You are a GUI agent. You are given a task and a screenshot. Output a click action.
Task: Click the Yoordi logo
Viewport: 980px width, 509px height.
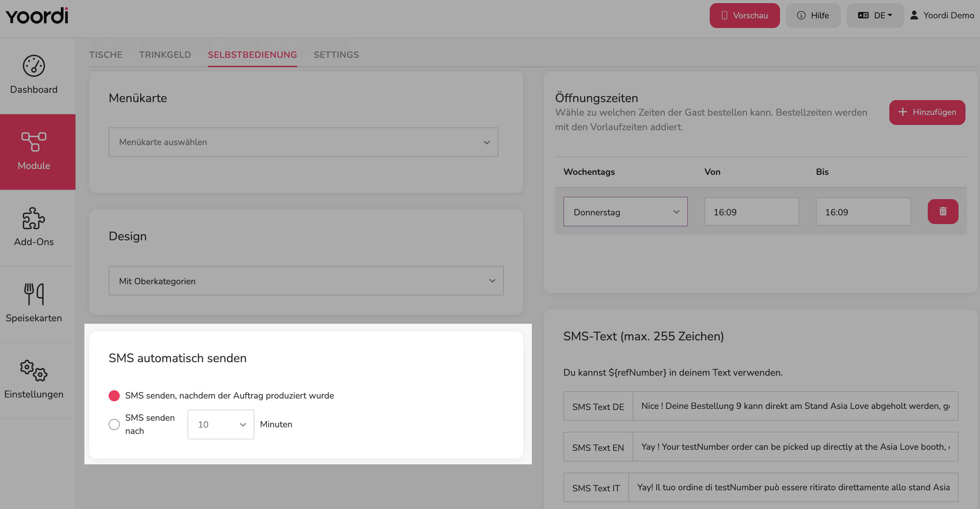pos(37,16)
